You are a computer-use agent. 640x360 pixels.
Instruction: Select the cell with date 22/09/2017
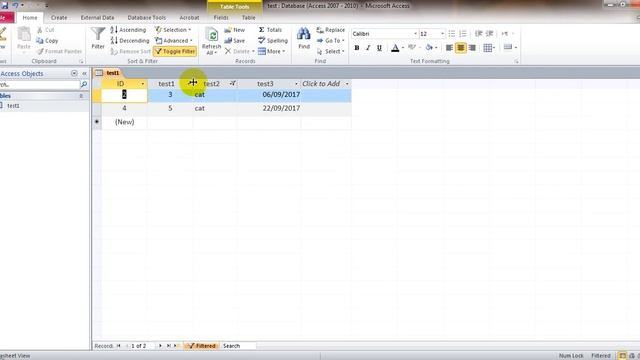tap(268, 109)
